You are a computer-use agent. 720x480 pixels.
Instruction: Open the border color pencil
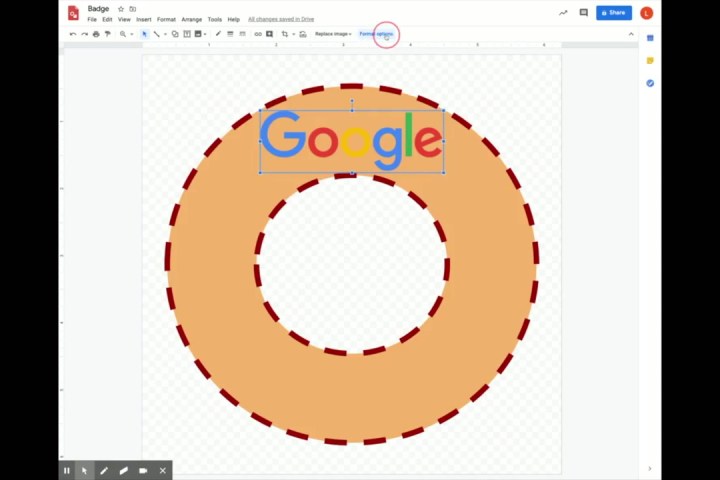(218, 34)
